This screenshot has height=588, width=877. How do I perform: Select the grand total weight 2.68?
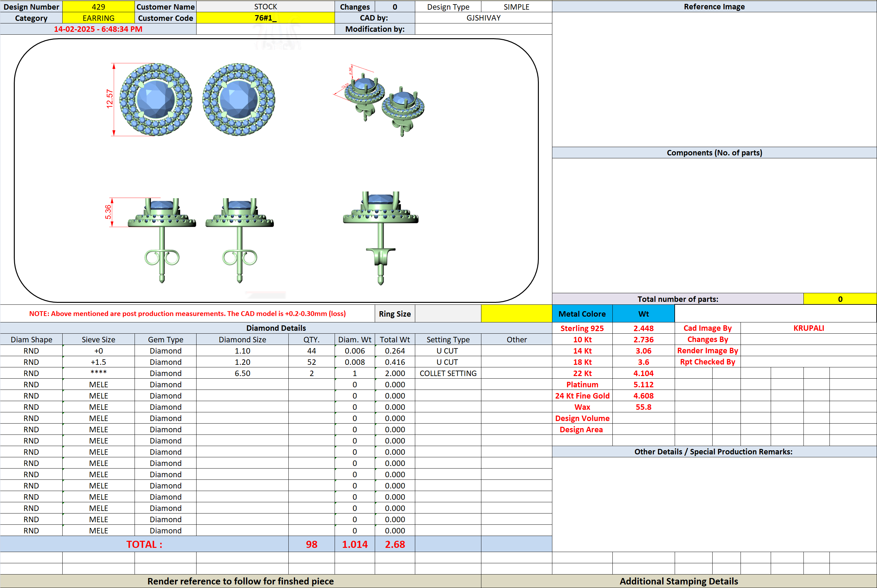[395, 544]
